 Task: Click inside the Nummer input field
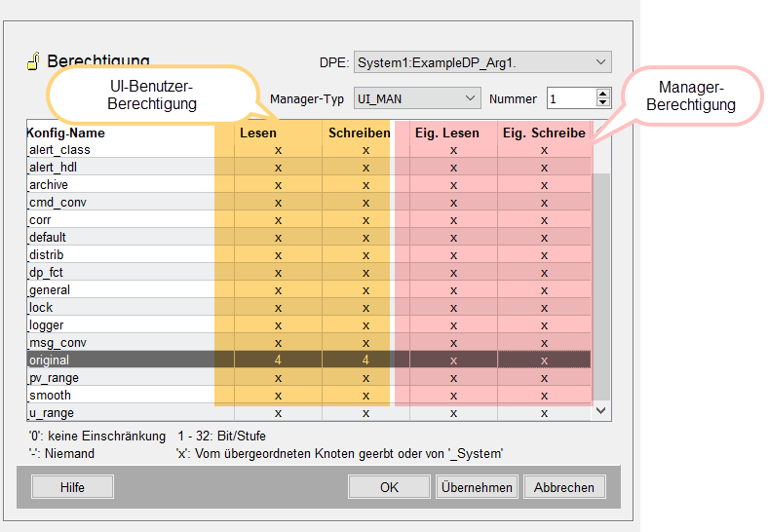(x=572, y=98)
